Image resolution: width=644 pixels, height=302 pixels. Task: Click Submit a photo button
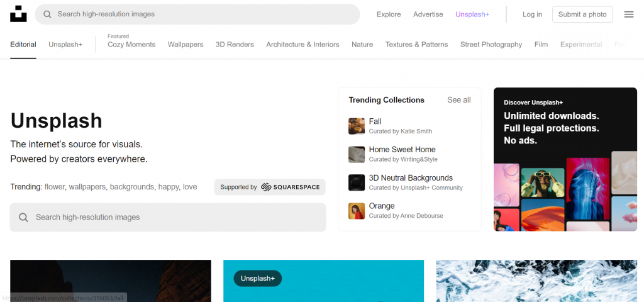(x=582, y=14)
